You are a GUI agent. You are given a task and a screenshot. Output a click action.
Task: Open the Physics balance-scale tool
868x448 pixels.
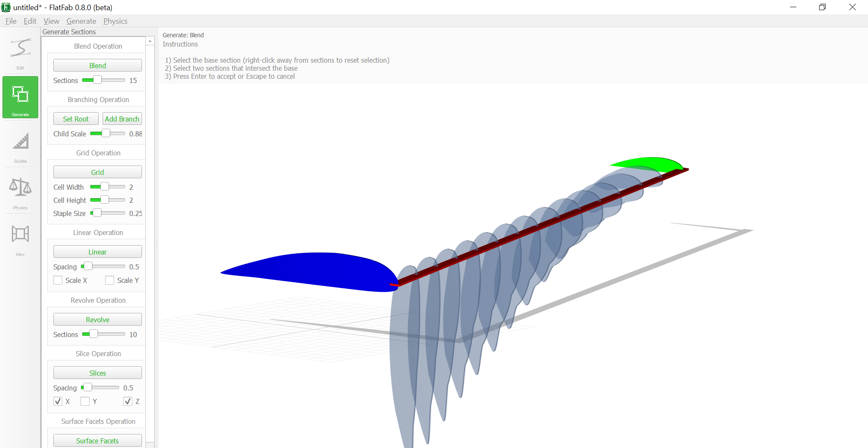tap(20, 187)
